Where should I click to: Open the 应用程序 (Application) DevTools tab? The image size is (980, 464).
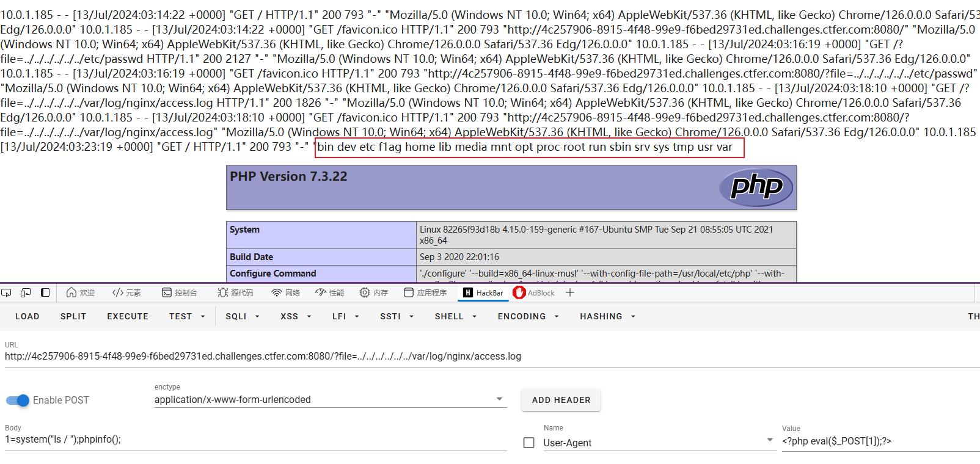point(425,293)
